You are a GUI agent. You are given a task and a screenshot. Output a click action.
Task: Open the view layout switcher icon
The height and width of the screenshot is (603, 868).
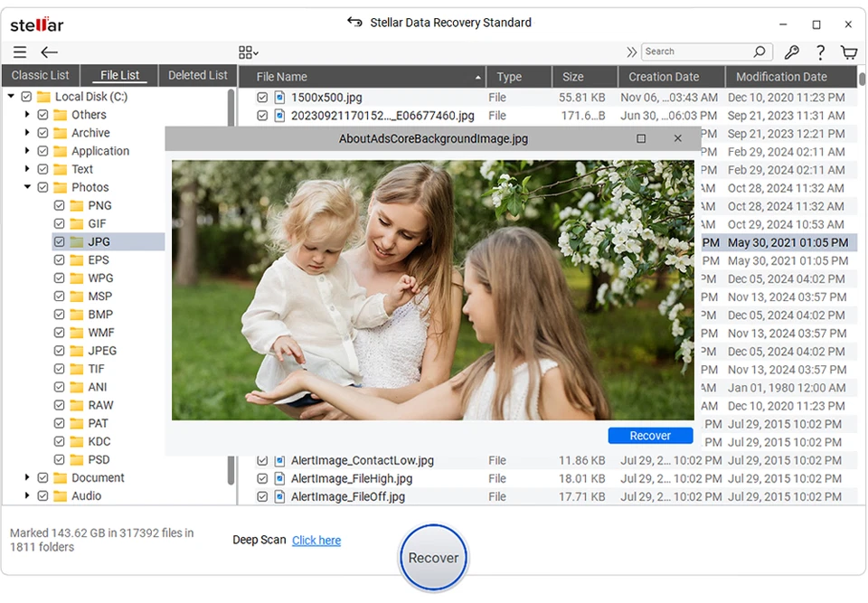[x=247, y=52]
